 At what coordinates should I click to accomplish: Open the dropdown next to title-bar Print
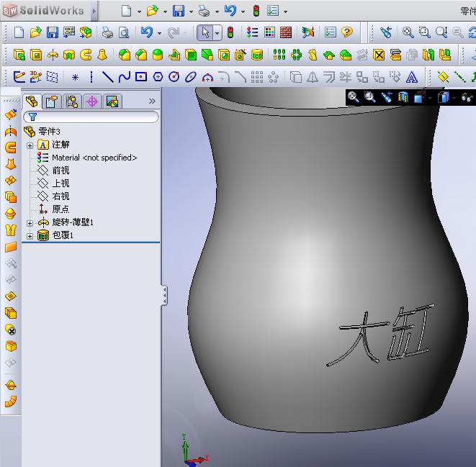coord(217,12)
